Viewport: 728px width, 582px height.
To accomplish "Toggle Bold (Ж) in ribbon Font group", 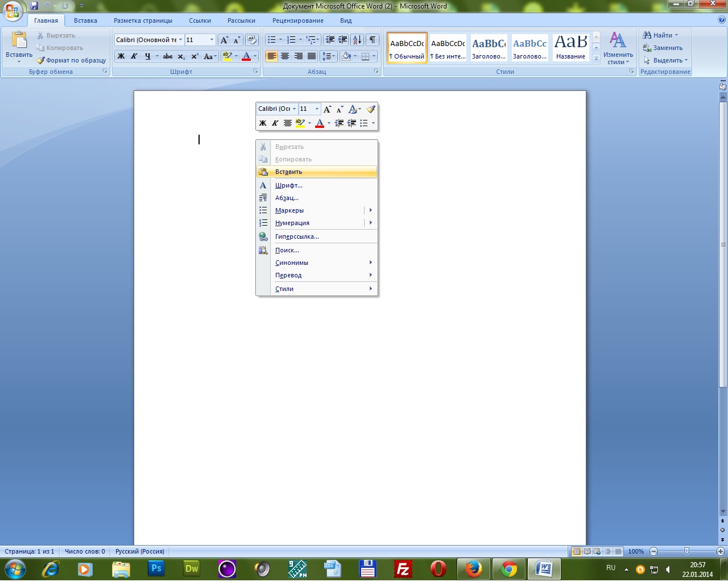I will tap(121, 56).
